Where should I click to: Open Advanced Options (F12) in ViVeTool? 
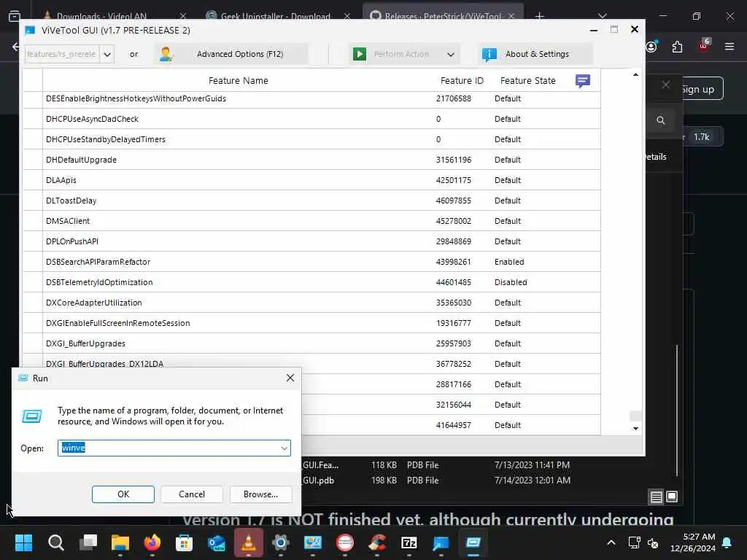pyautogui.click(x=231, y=54)
